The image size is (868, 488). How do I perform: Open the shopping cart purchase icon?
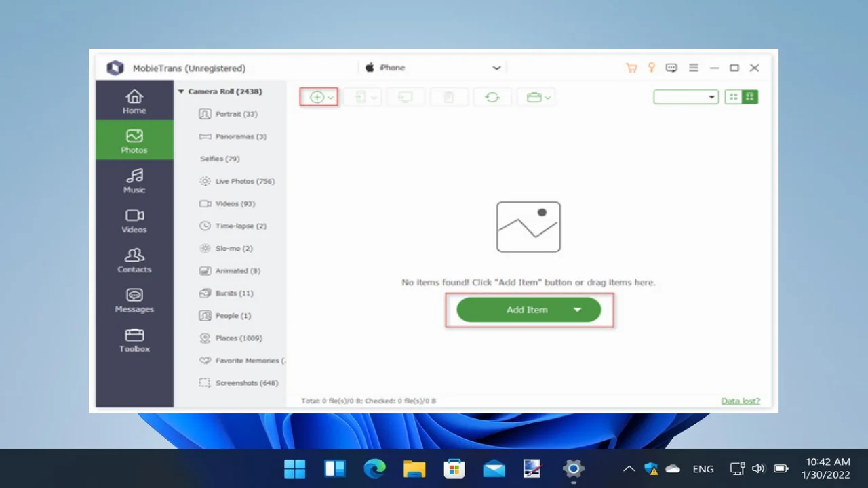(631, 68)
